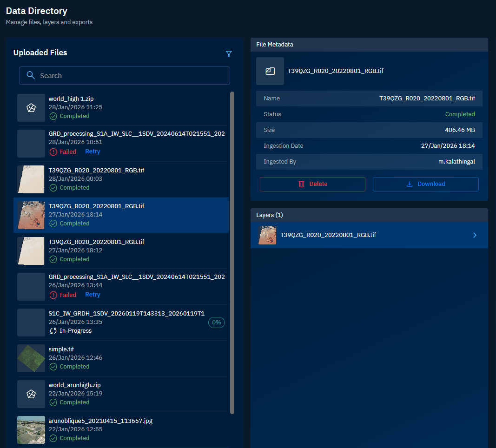496x448 pixels.
Task: Click the layer thumbnail in Layers panel
Action: (x=267, y=235)
